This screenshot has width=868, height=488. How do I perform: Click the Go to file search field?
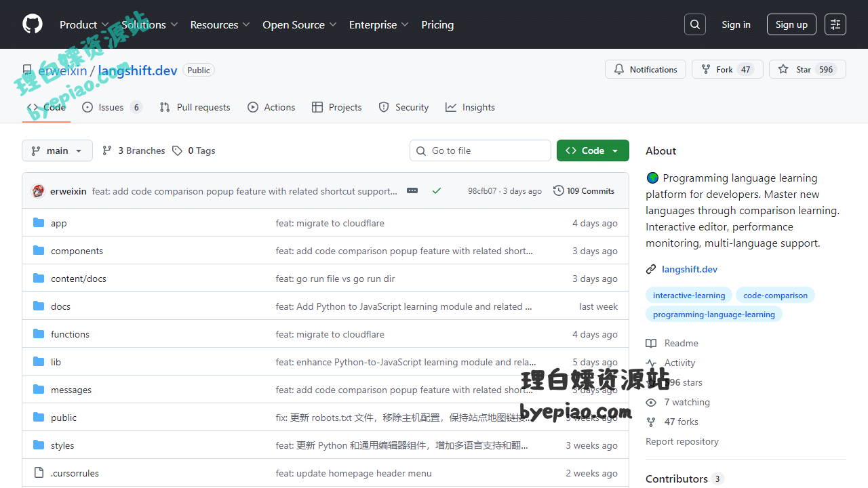point(480,150)
